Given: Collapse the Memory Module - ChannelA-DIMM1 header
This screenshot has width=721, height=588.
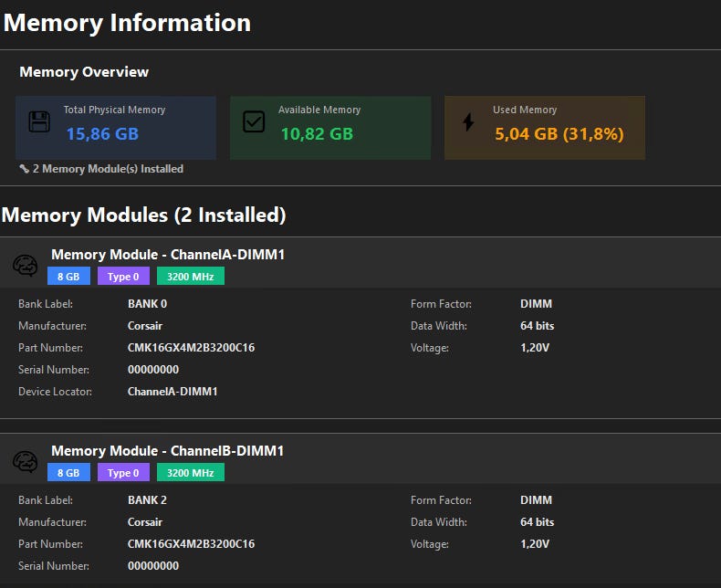Looking at the screenshot, I should tap(168, 255).
